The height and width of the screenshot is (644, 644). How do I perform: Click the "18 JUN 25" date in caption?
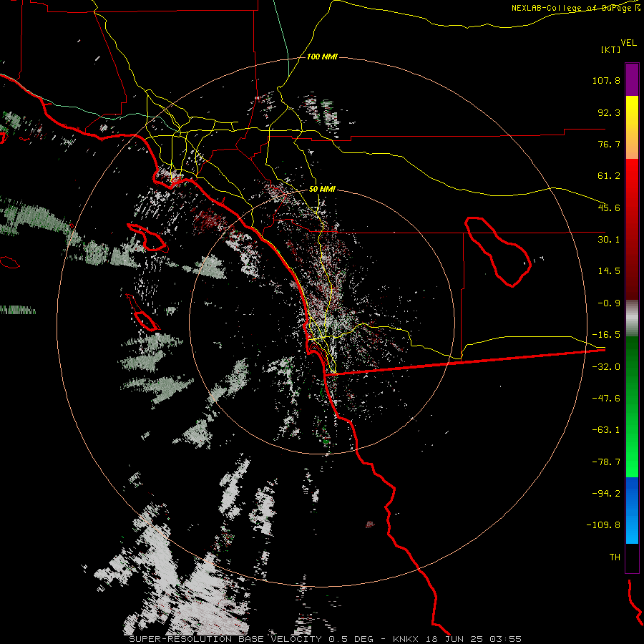coord(454,639)
